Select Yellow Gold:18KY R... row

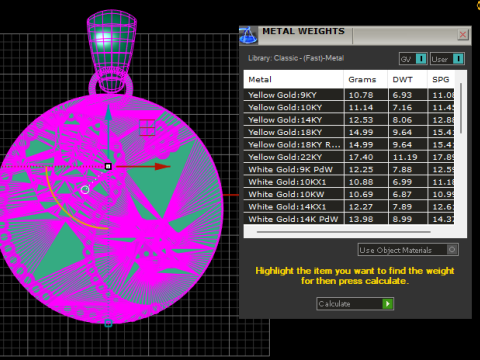pos(349,145)
